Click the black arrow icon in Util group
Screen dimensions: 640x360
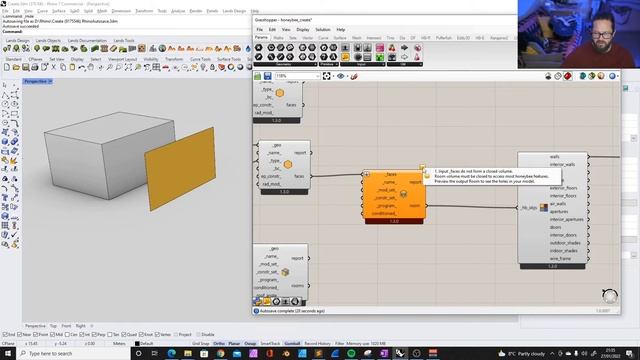tap(404, 48)
